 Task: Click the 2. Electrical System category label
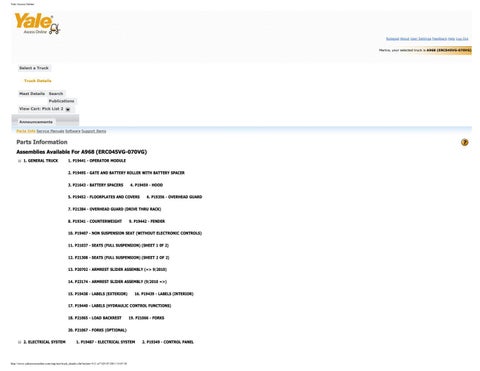[x=44, y=342]
